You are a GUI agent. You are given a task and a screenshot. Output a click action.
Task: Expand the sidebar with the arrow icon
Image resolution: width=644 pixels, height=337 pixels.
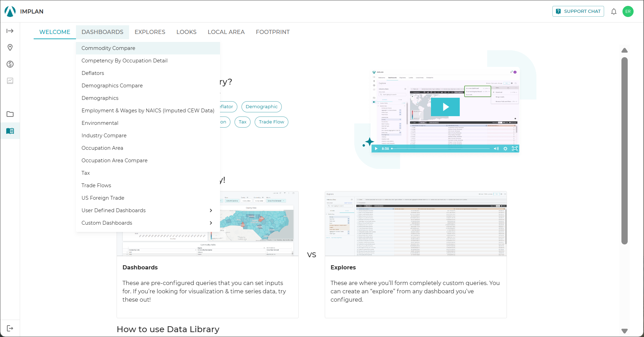coord(10,31)
